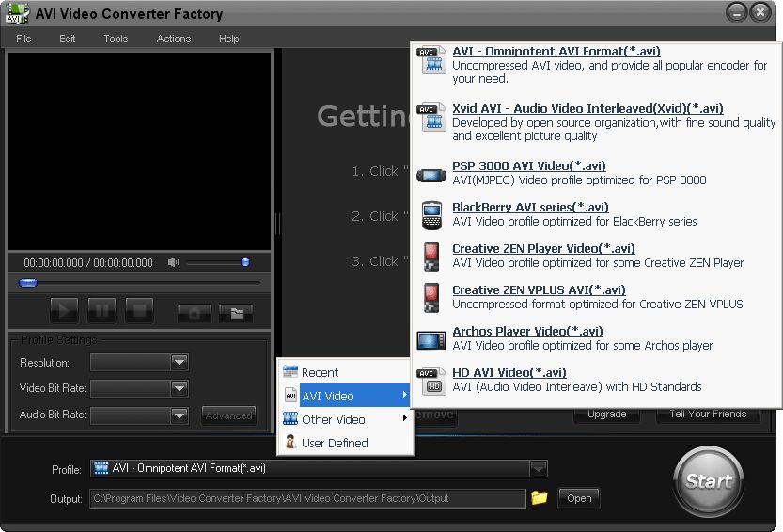
Task: Click the AVI Video submenu file icon
Action: point(290,395)
